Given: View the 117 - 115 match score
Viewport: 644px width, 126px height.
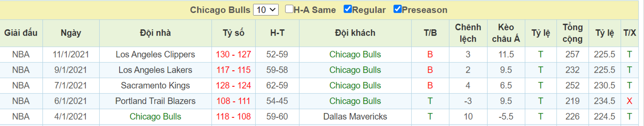Looking at the screenshot, I should tap(233, 70).
